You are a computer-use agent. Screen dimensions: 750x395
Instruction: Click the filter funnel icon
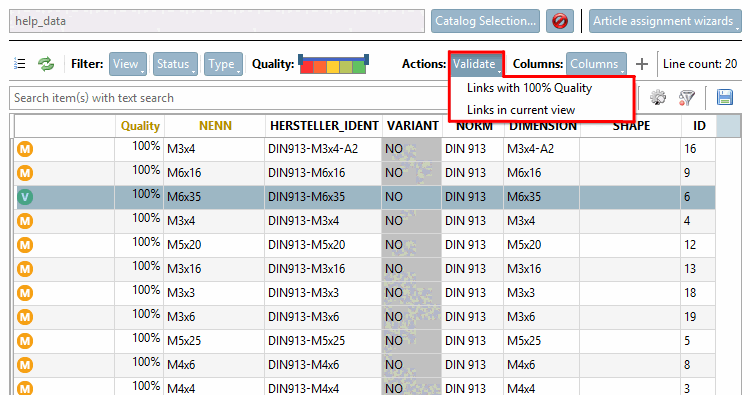coord(686,98)
